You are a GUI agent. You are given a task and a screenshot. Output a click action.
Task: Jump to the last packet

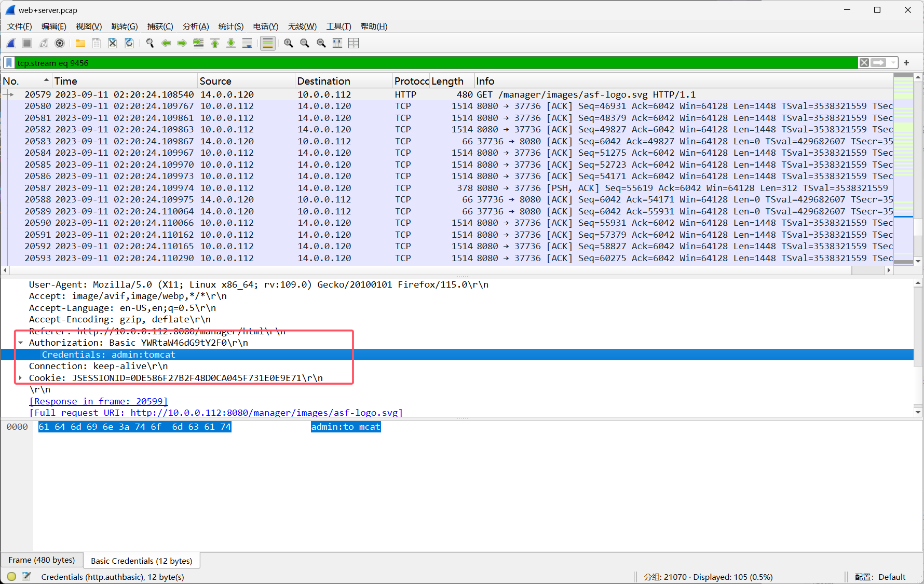point(231,43)
